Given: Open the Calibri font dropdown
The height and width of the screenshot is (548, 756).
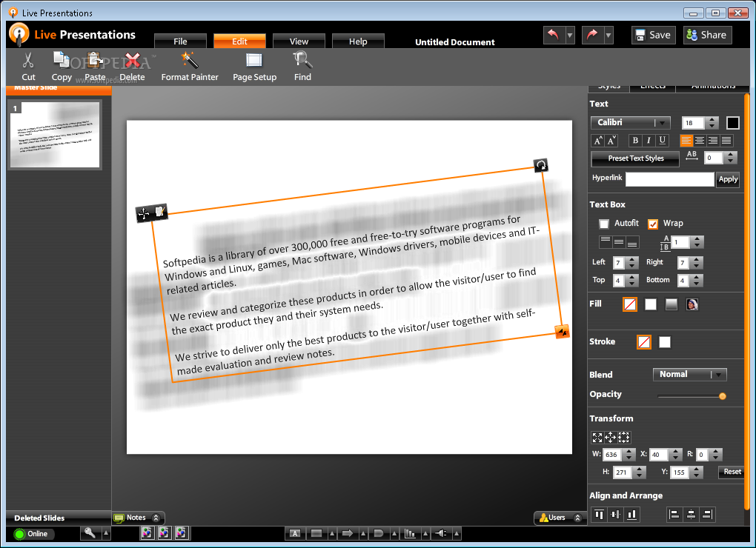Looking at the screenshot, I should pos(631,123).
